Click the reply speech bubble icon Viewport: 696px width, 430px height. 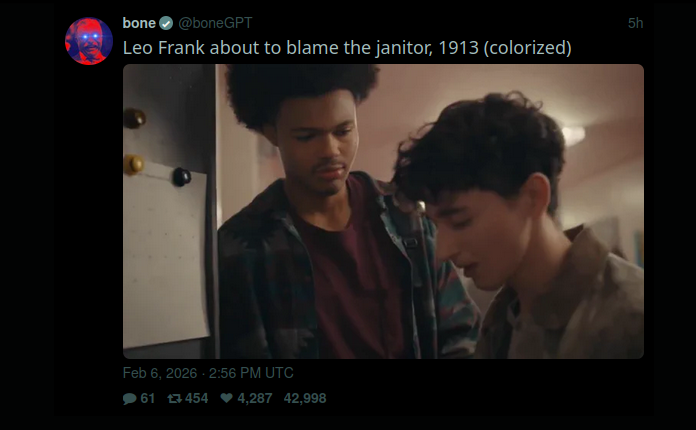(x=129, y=398)
